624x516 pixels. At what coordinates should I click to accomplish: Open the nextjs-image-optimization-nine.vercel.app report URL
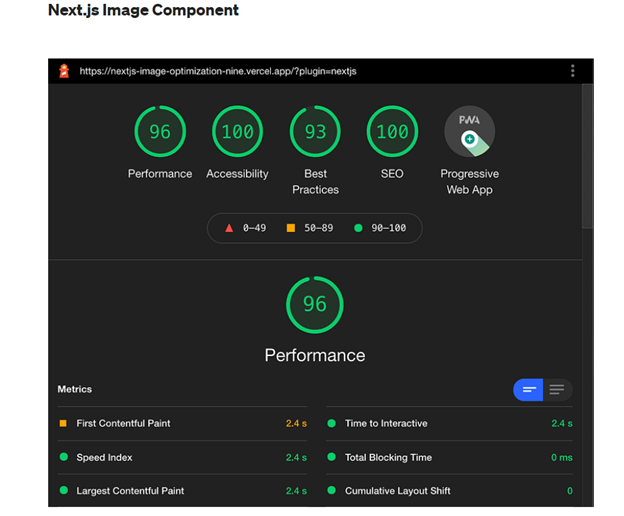tap(218, 71)
